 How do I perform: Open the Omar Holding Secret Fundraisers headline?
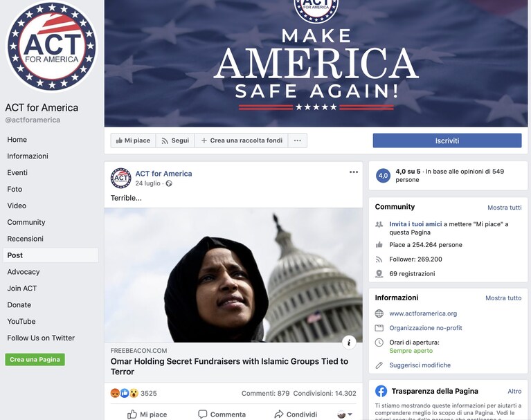pyautogui.click(x=229, y=367)
